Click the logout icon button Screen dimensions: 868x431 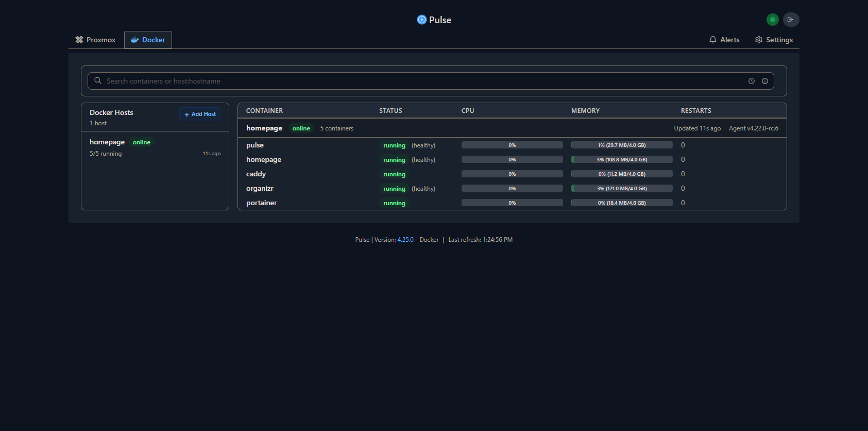pyautogui.click(x=791, y=20)
